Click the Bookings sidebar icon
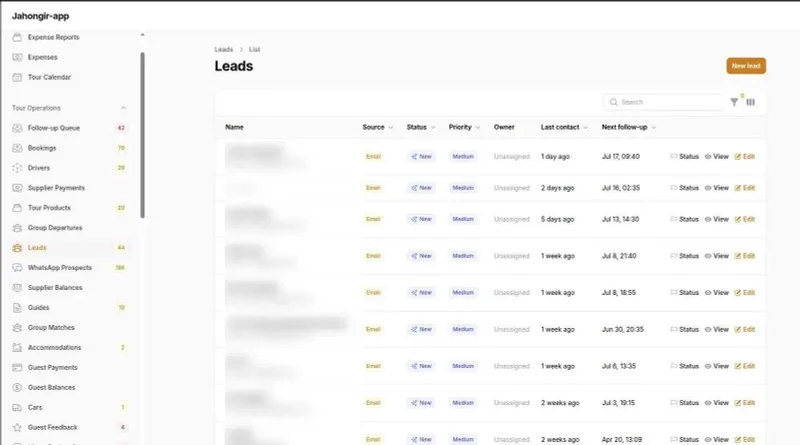The height and width of the screenshot is (445, 800). point(17,148)
